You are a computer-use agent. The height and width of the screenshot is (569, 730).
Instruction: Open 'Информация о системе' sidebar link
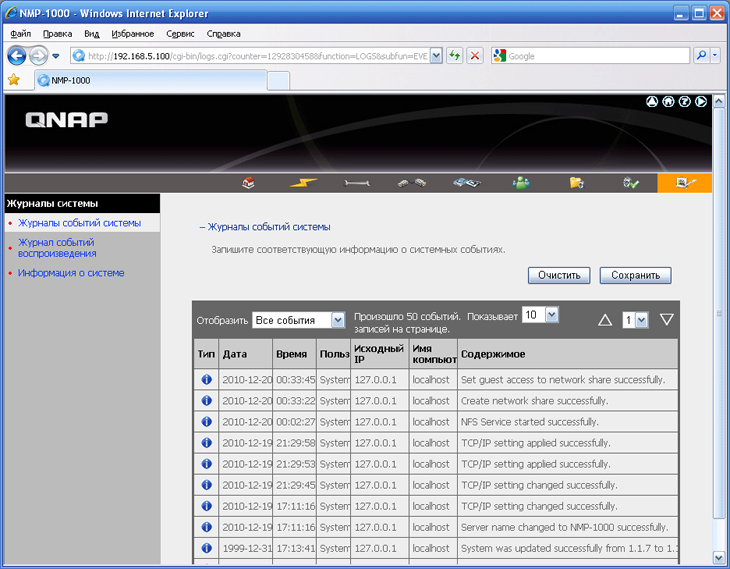click(71, 273)
